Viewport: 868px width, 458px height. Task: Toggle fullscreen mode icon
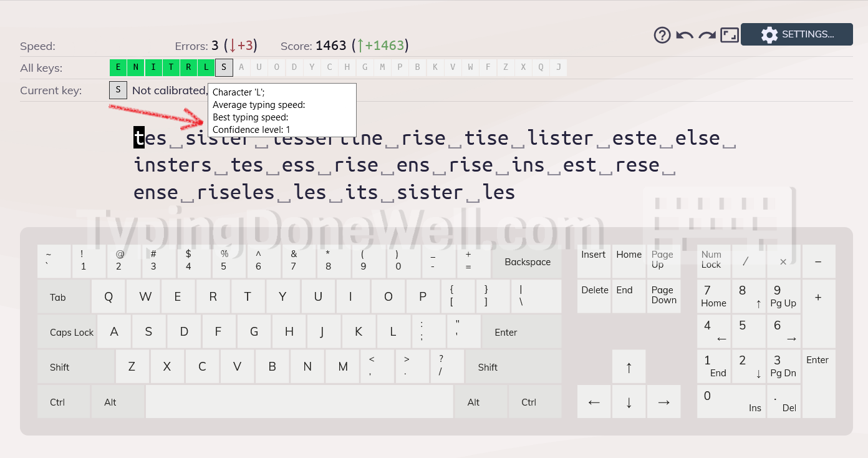point(730,35)
